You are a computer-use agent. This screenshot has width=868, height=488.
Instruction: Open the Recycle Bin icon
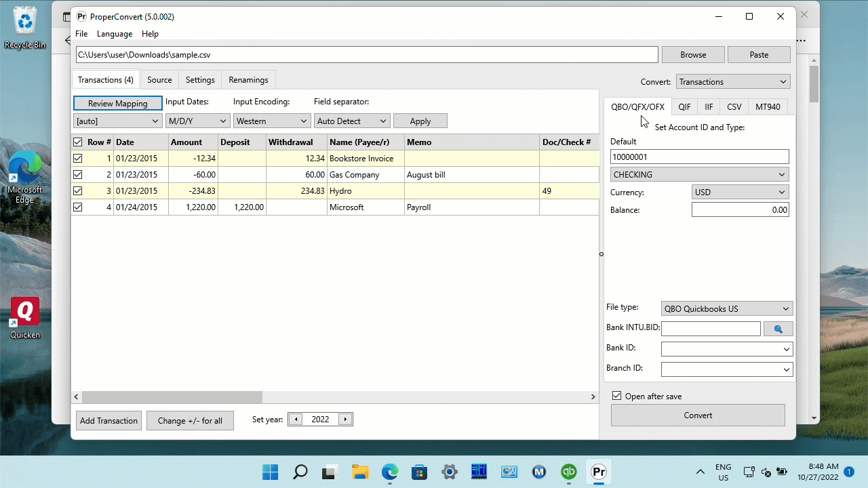tap(25, 28)
